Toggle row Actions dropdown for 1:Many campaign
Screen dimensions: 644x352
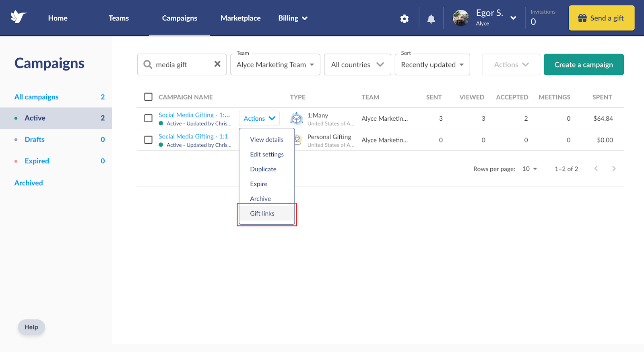point(259,118)
